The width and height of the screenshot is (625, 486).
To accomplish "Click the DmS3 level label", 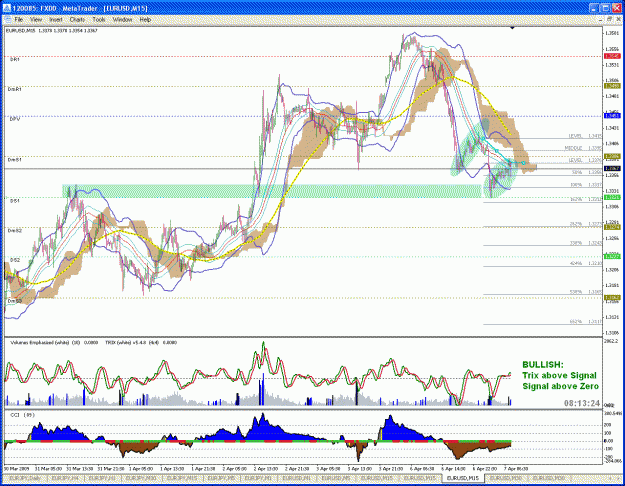I will click(x=14, y=301).
